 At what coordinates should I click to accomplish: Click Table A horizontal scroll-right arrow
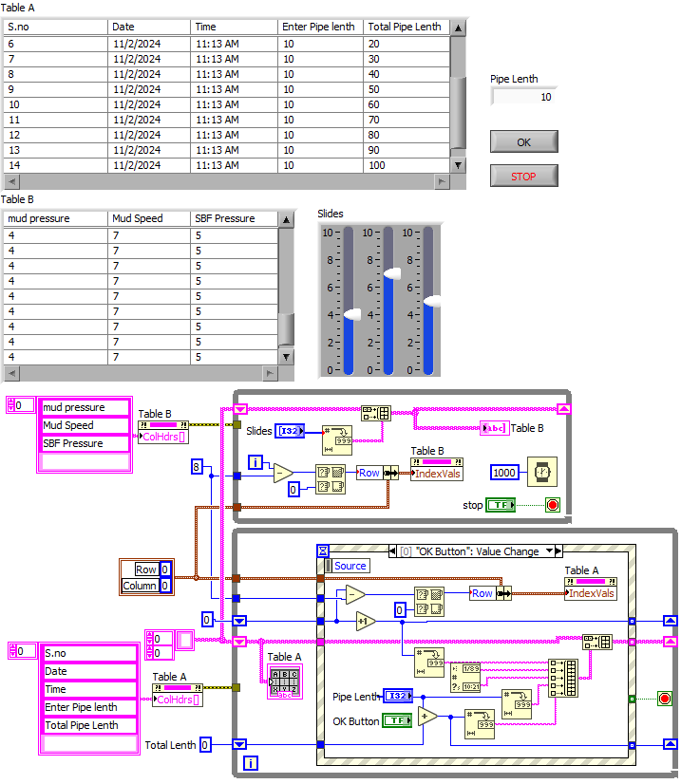tap(442, 181)
